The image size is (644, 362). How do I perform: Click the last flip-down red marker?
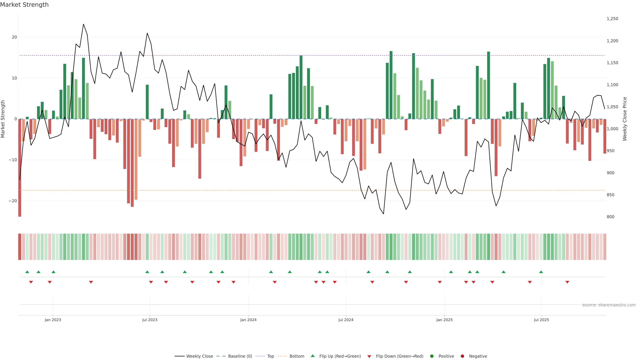(x=567, y=282)
